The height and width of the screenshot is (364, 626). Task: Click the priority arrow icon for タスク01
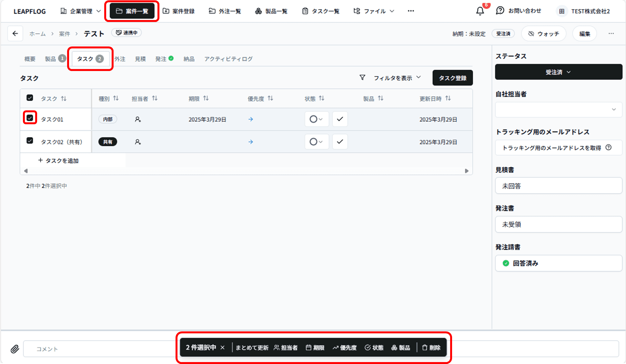tap(251, 119)
